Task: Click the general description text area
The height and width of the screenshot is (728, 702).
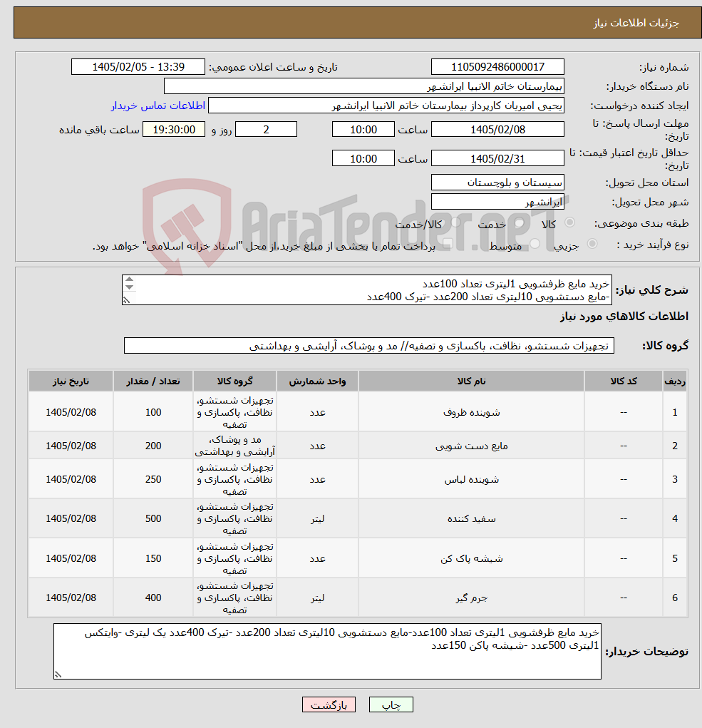Action: pyautogui.click(x=366, y=290)
